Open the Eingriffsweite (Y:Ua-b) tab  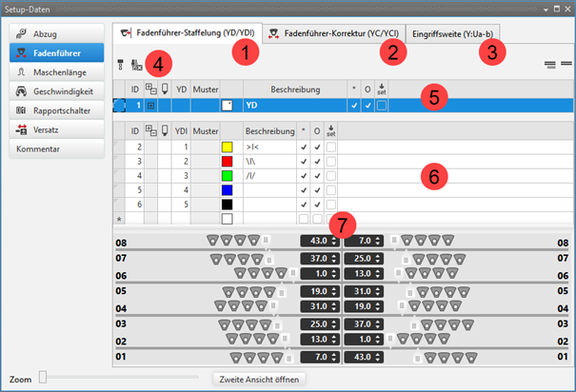(x=453, y=33)
